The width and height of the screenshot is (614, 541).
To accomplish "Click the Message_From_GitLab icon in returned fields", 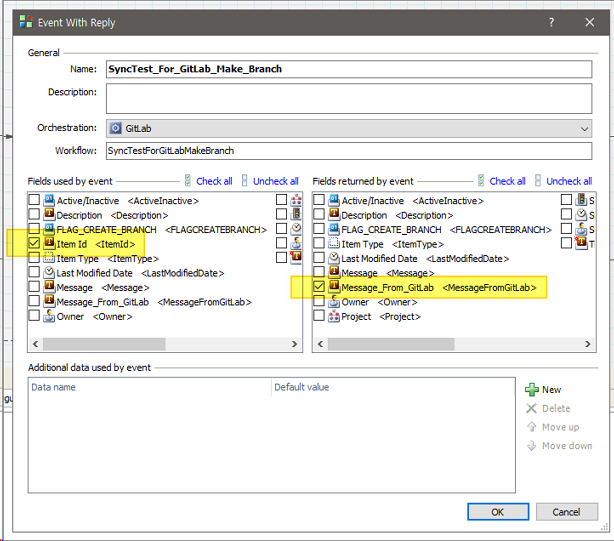I will click(x=334, y=287).
